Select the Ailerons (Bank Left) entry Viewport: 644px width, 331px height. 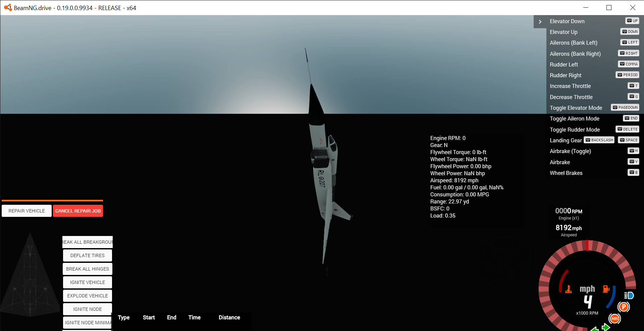coord(574,43)
